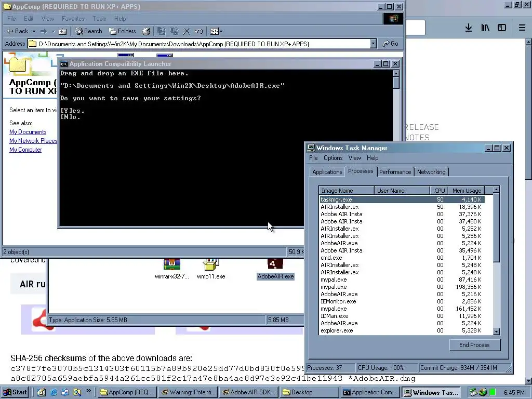Image resolution: width=532 pixels, height=399 pixels.
Task: Click the Delete X toolbar icon
Action: (187, 31)
